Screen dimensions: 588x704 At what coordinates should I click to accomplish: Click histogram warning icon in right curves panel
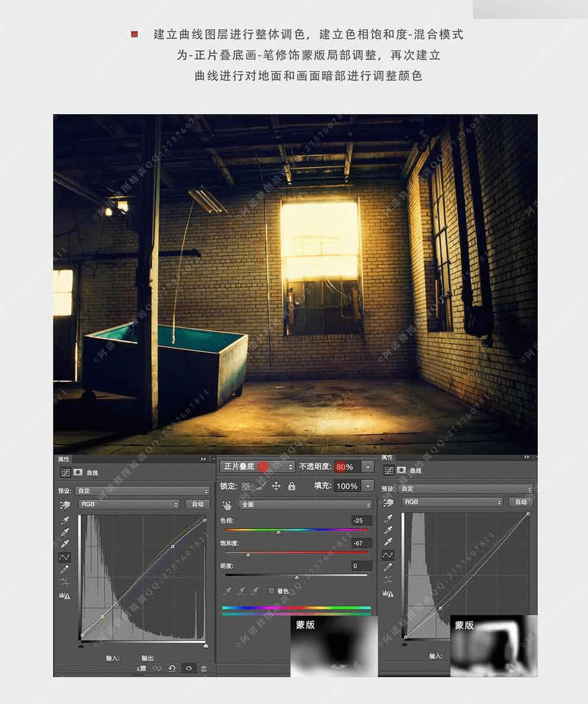pos(388,594)
